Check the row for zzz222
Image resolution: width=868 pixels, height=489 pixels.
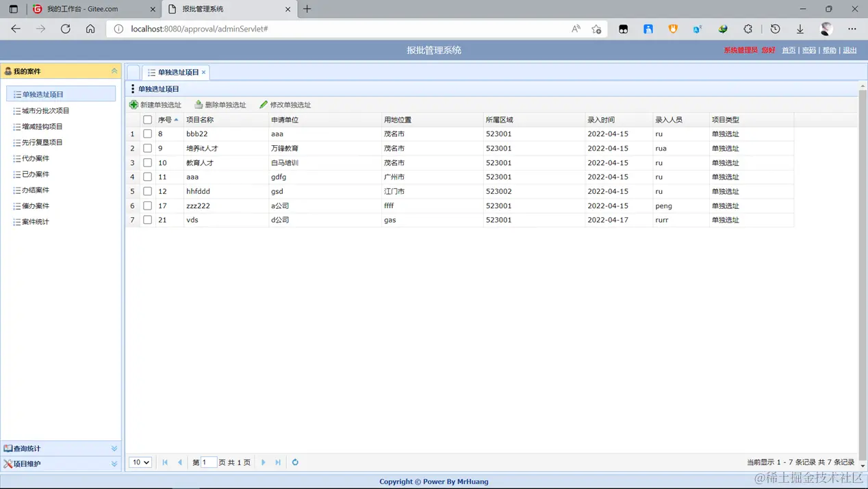coord(147,205)
